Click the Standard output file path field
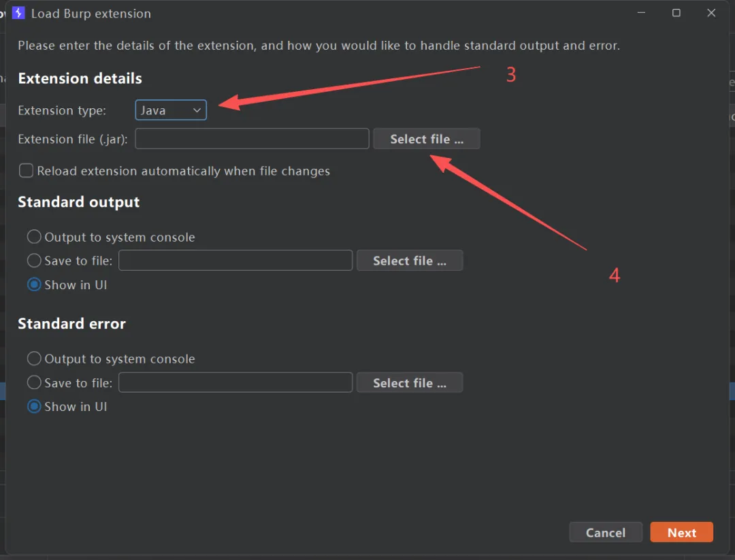The height and width of the screenshot is (560, 735). pyautogui.click(x=235, y=261)
